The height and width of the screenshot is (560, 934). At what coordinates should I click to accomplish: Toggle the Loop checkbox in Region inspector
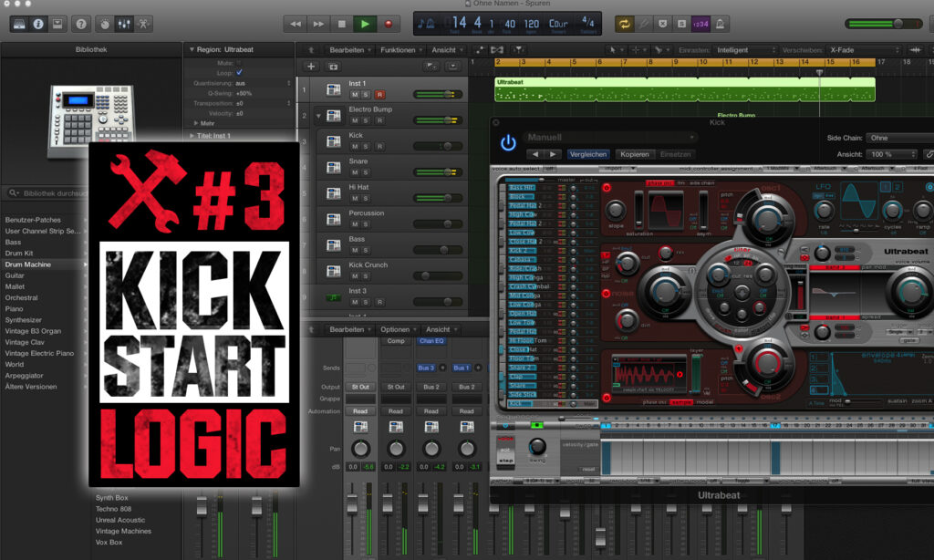pos(239,72)
